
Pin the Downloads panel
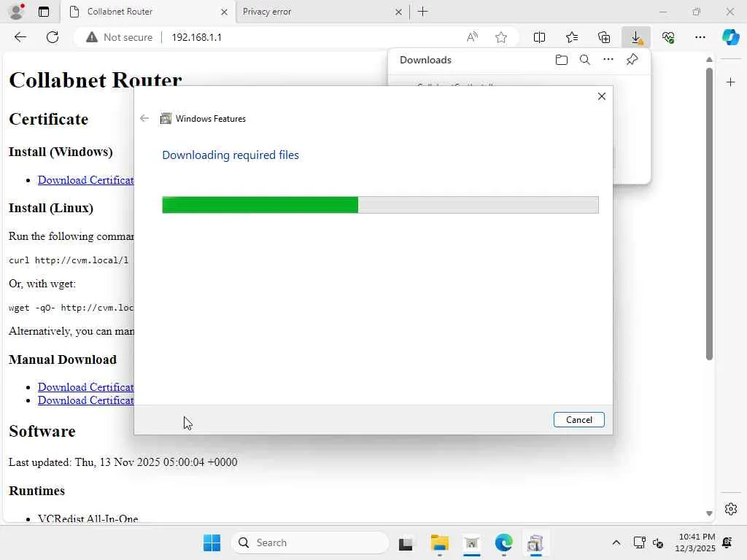(x=632, y=60)
